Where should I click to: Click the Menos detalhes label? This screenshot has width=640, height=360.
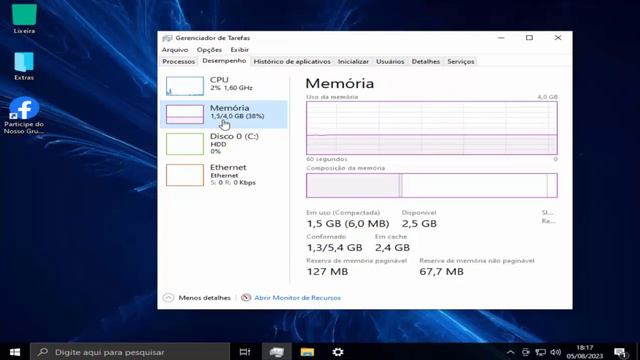204,298
